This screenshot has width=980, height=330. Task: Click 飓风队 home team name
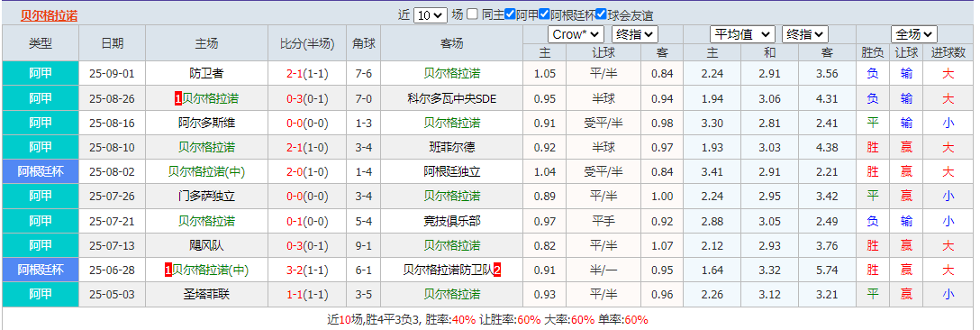207,245
